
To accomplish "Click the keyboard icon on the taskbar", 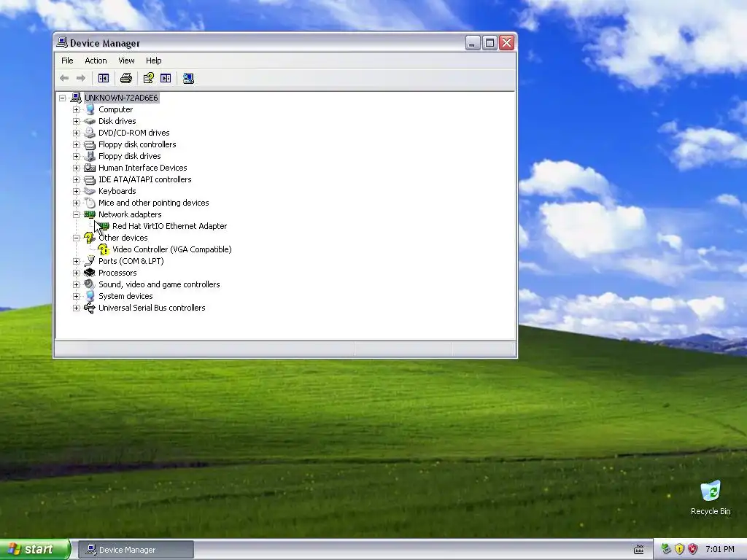I will (639, 550).
